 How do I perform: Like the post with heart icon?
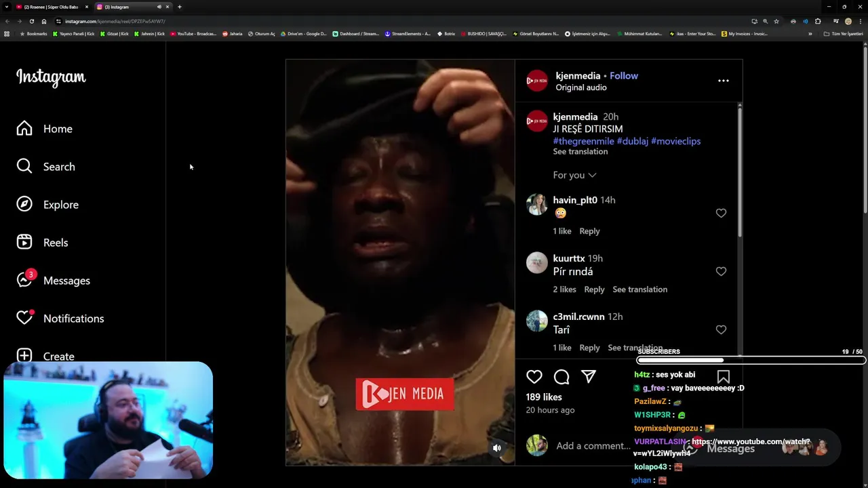click(534, 377)
